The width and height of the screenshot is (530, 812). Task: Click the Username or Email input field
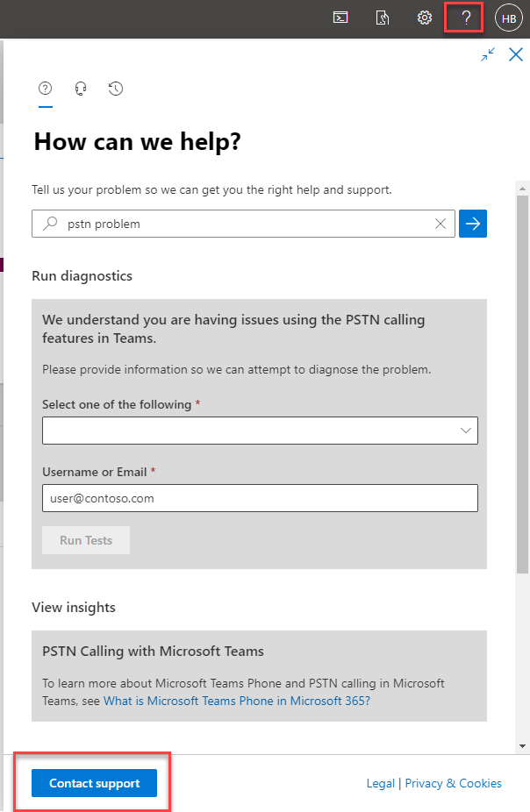click(x=260, y=498)
